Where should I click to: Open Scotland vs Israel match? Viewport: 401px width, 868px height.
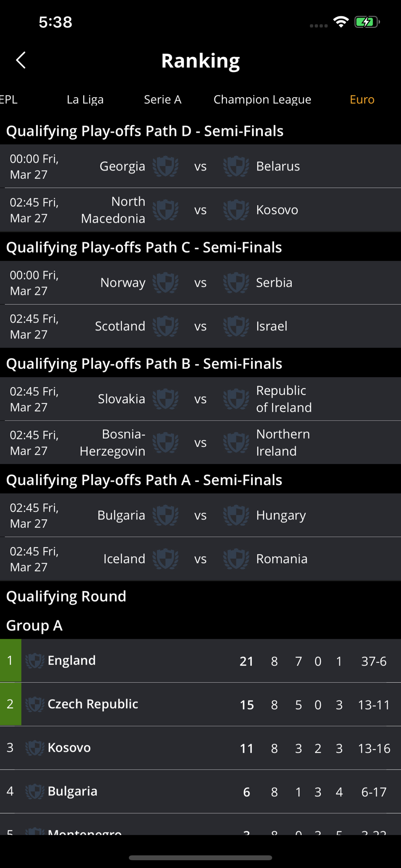[200, 326]
